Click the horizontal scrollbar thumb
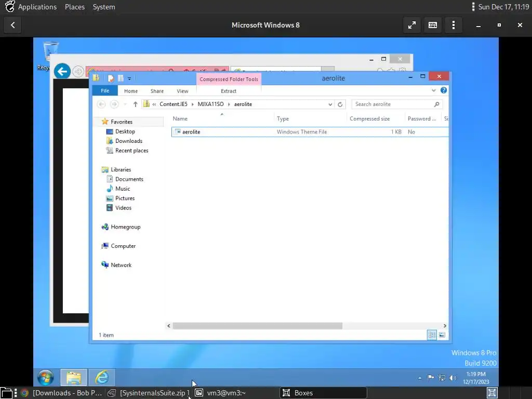Viewport: 532px width, 399px height. tap(258, 326)
